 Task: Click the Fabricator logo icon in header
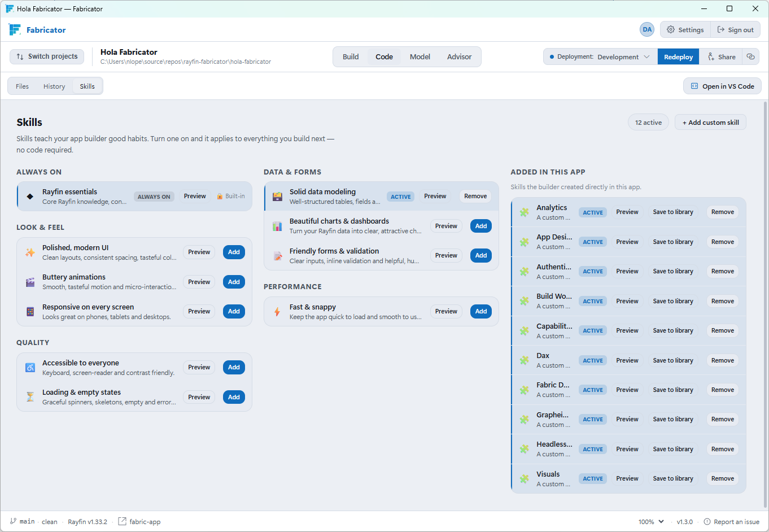point(15,30)
